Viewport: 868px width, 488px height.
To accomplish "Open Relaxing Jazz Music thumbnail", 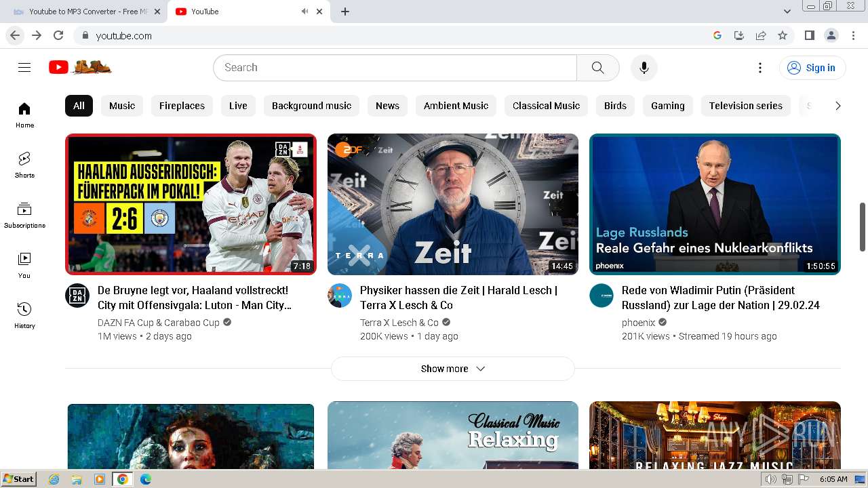I will 715,435.
